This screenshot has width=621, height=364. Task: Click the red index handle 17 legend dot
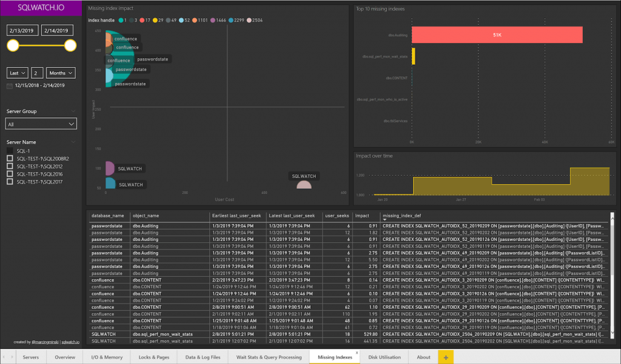click(x=143, y=19)
